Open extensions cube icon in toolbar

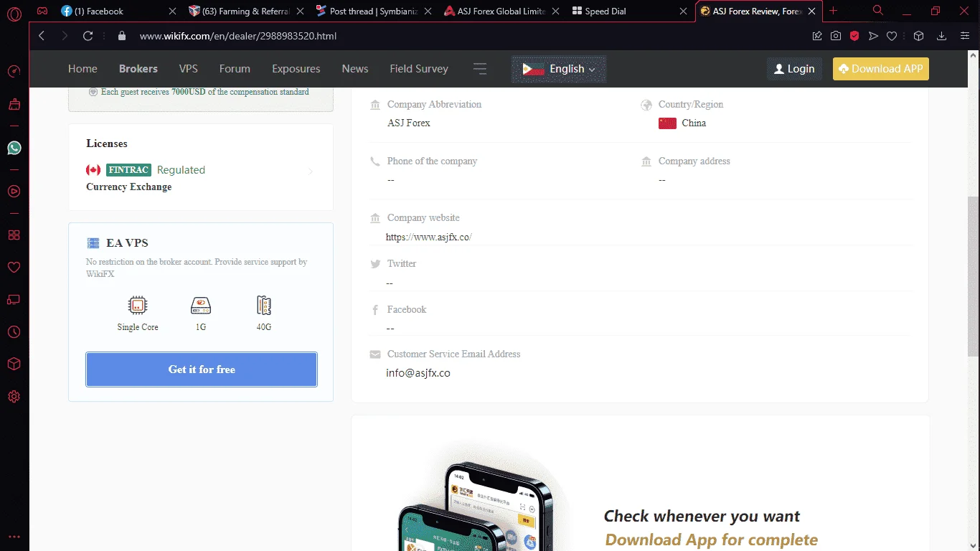click(918, 36)
